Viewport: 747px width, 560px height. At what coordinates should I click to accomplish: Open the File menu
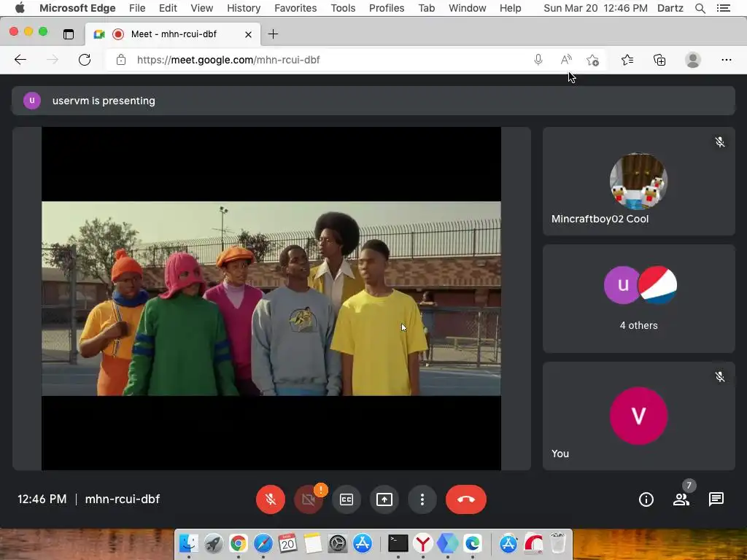tap(137, 8)
